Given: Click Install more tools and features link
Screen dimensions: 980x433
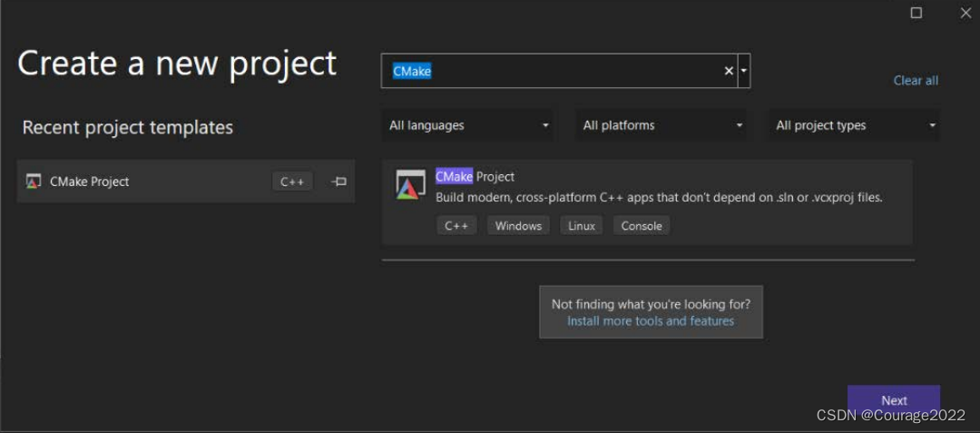Looking at the screenshot, I should point(651,320).
